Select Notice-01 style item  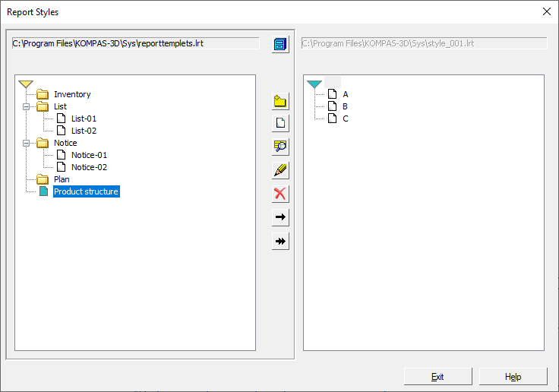pos(89,155)
